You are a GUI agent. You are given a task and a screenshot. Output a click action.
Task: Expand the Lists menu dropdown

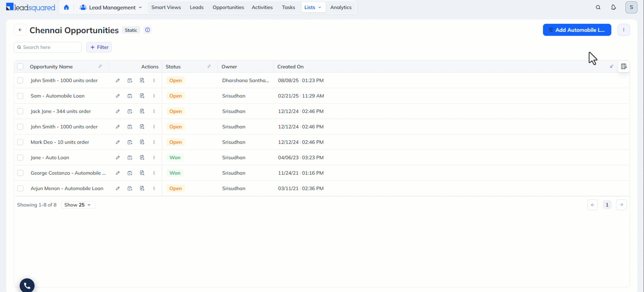pyautogui.click(x=313, y=7)
